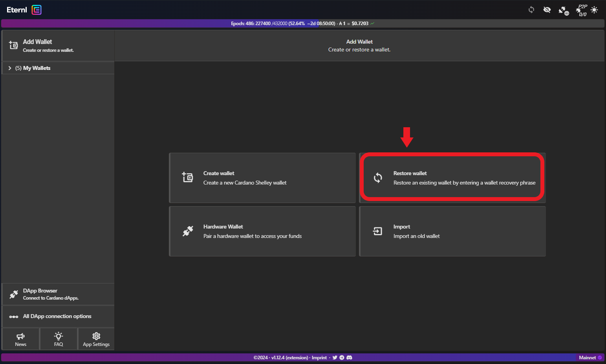Click the DApp connection options nodes icon
Screen dimensions: 606x364
point(14,316)
